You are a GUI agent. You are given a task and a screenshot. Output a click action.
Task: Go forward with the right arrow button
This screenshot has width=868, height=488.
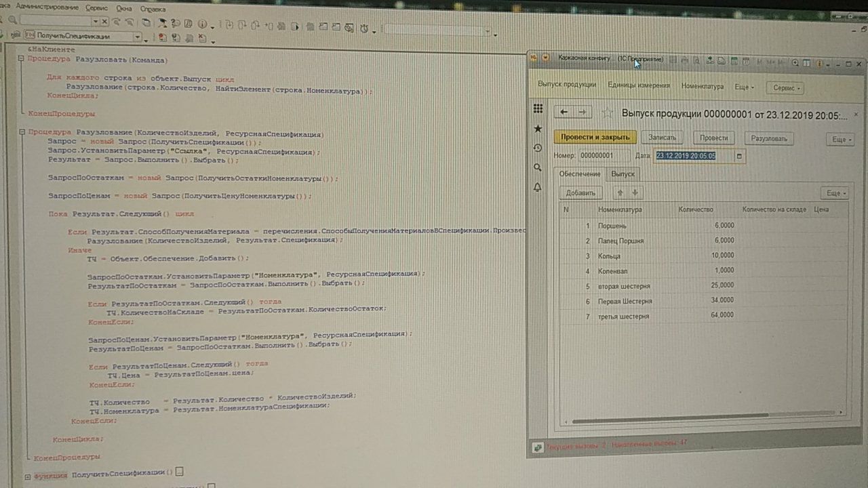(x=583, y=112)
